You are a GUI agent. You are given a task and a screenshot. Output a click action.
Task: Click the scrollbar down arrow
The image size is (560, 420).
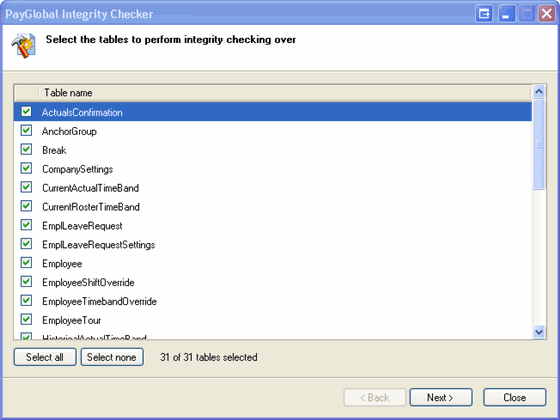pyautogui.click(x=539, y=332)
